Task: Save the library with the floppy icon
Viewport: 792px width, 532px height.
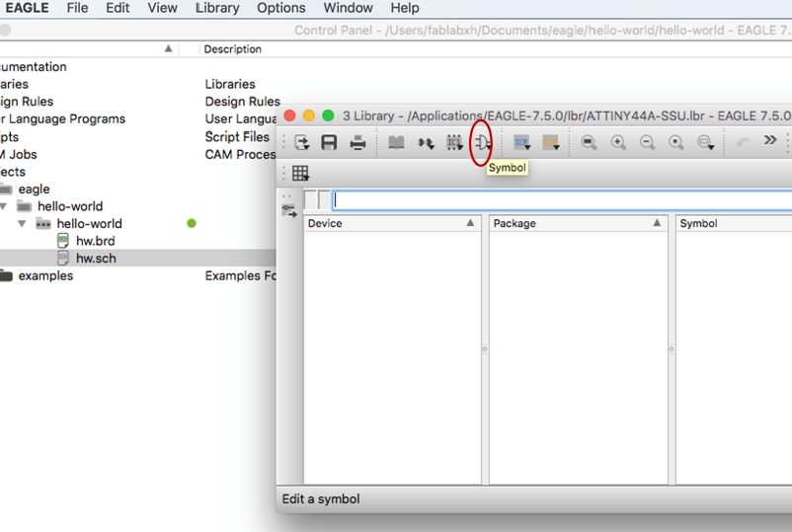Action: pyautogui.click(x=329, y=142)
